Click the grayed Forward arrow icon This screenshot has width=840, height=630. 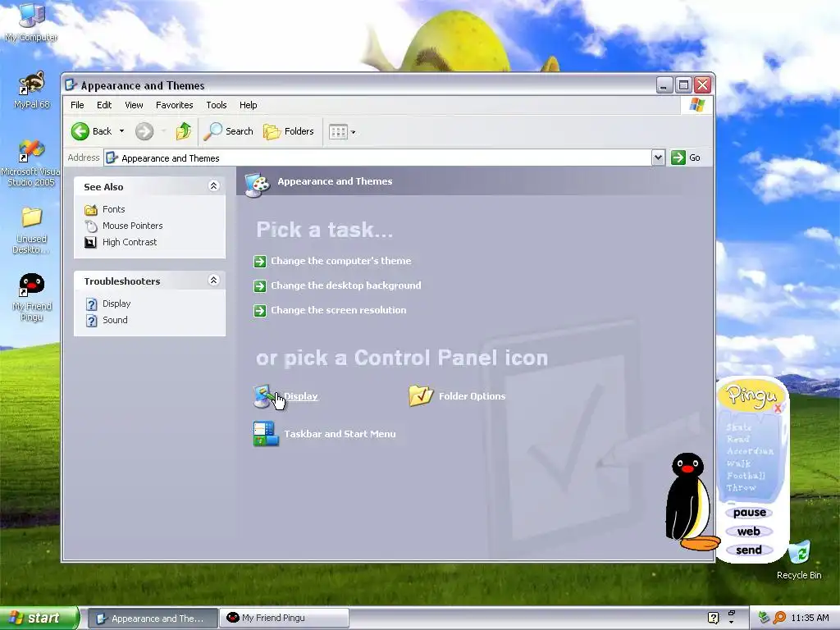(144, 131)
